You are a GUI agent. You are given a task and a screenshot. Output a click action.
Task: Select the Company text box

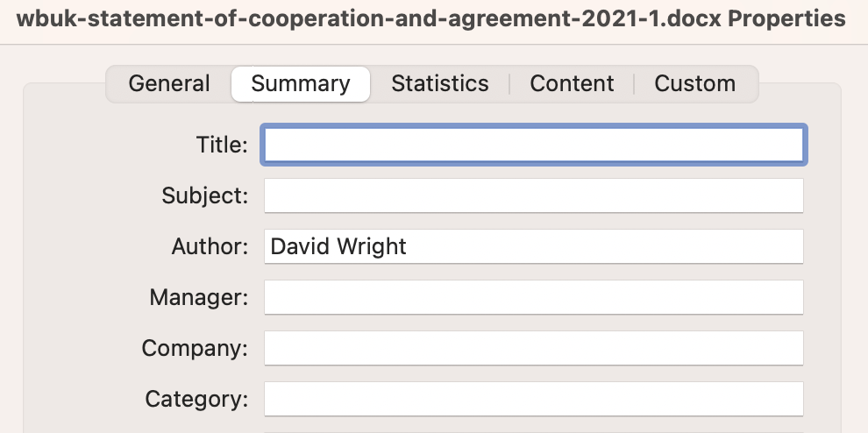click(534, 348)
